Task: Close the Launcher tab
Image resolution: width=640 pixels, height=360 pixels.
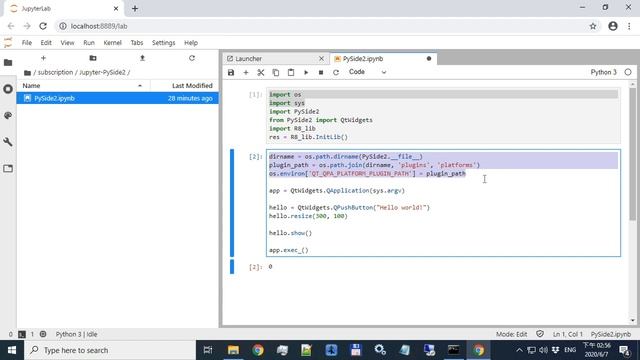Action: click(321, 59)
